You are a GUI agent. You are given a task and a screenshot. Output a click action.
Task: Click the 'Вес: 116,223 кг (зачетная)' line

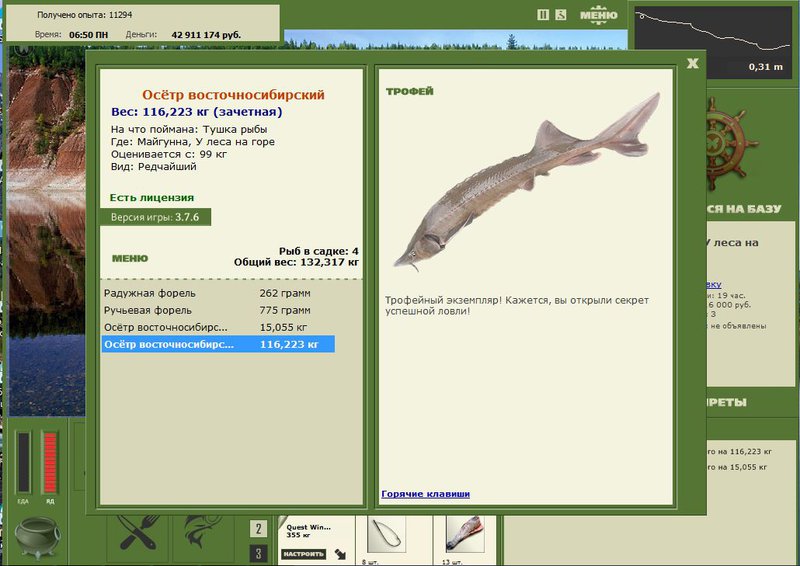(x=196, y=112)
